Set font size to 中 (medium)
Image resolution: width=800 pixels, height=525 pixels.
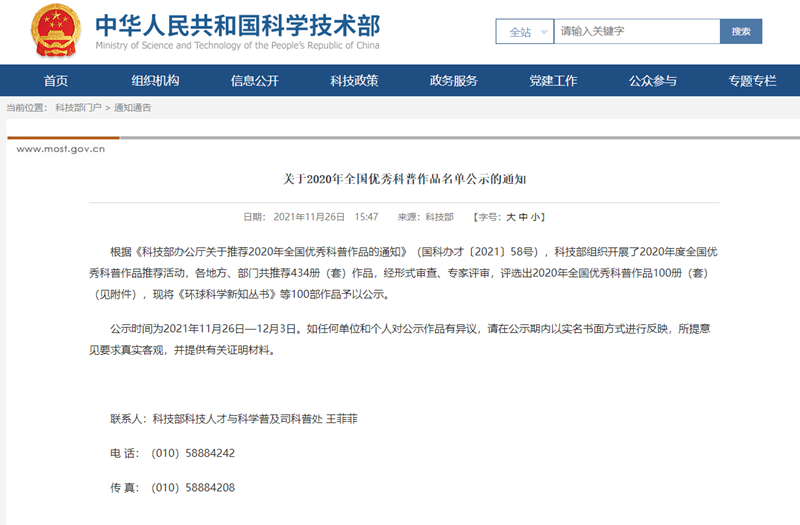point(523,217)
